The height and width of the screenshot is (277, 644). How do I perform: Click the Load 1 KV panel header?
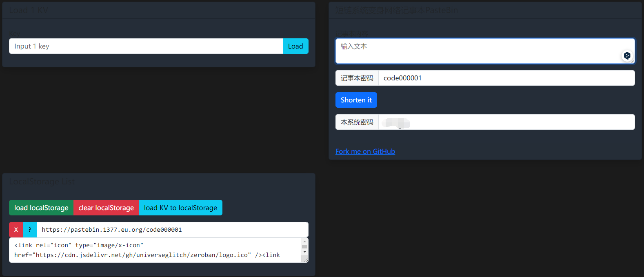(159, 10)
